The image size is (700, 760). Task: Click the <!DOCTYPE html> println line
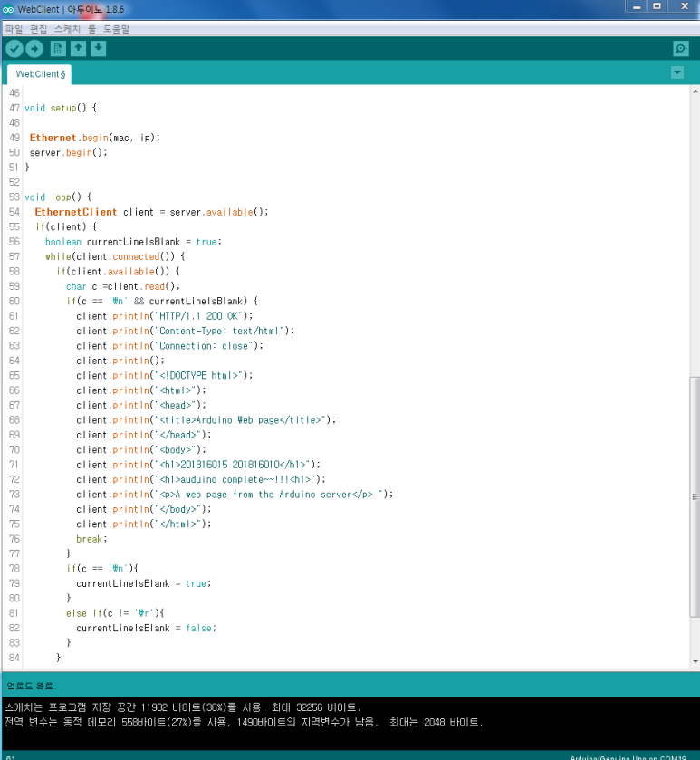click(164, 376)
